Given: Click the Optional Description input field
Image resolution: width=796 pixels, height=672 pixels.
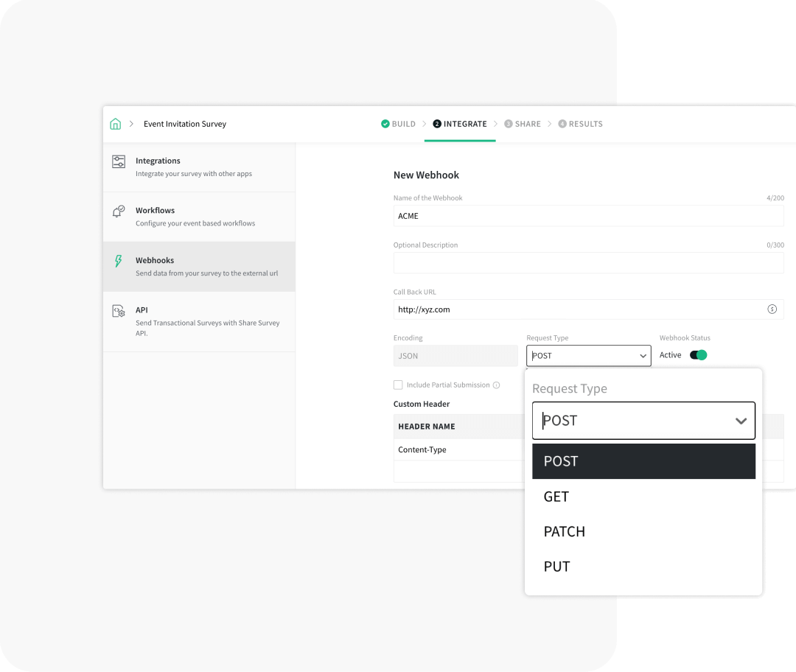Looking at the screenshot, I should 588,263.
